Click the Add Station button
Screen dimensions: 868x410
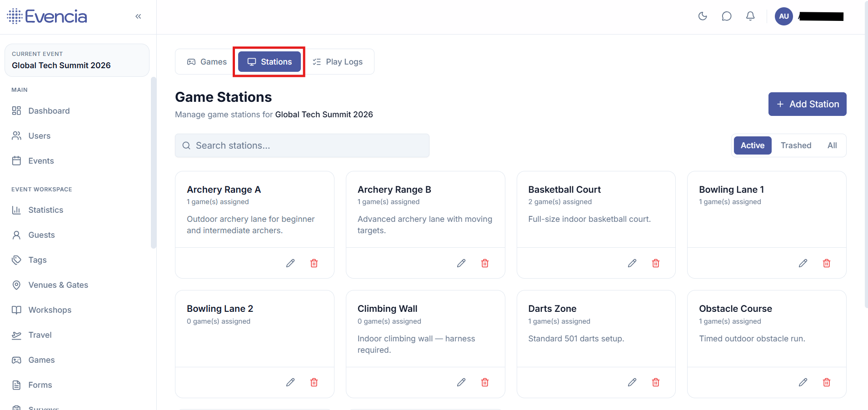[x=807, y=104]
